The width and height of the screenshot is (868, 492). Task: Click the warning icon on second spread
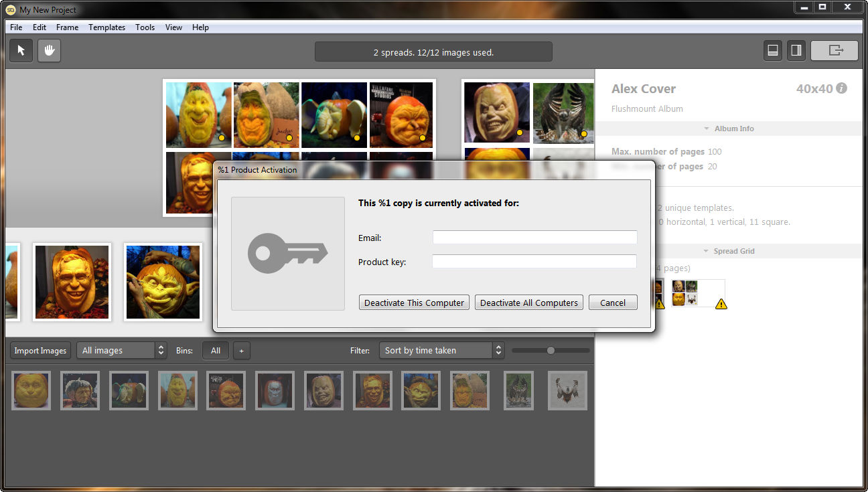pos(721,304)
